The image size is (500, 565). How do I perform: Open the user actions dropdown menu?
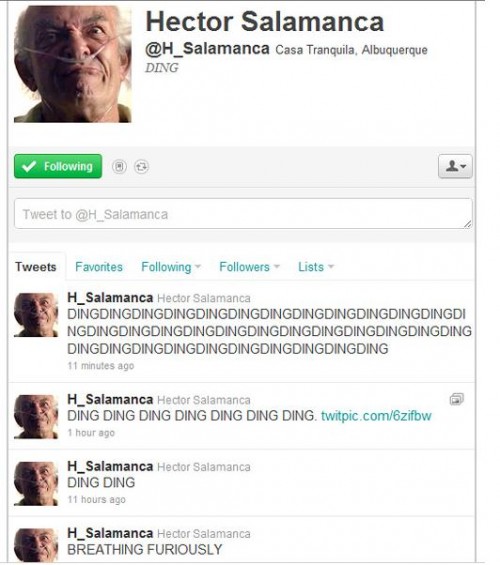pos(455,166)
